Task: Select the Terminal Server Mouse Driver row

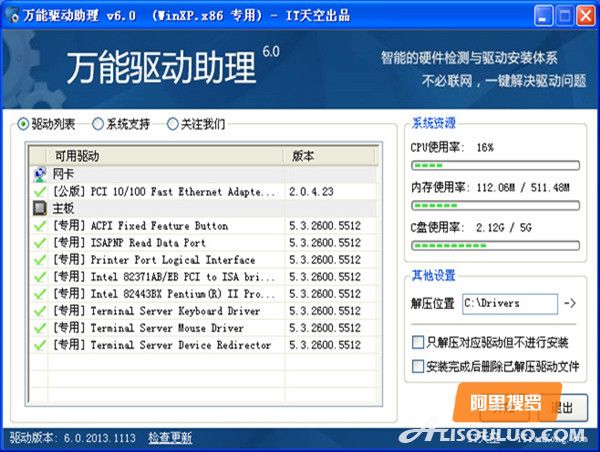Action: (x=204, y=328)
